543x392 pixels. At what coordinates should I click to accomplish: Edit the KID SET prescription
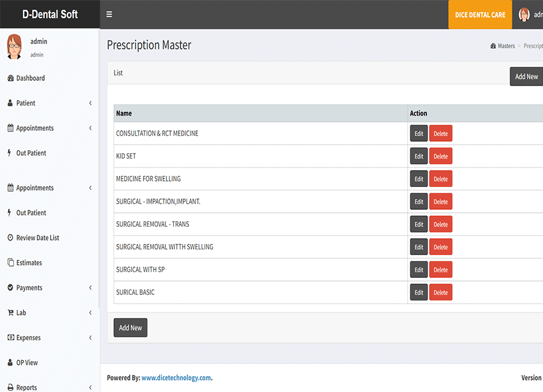coord(419,156)
